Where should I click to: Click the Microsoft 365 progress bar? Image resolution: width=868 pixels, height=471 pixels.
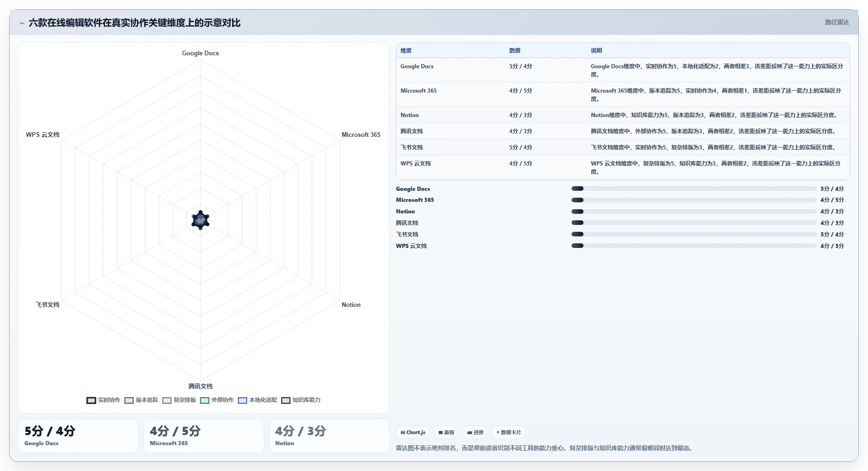pos(693,200)
